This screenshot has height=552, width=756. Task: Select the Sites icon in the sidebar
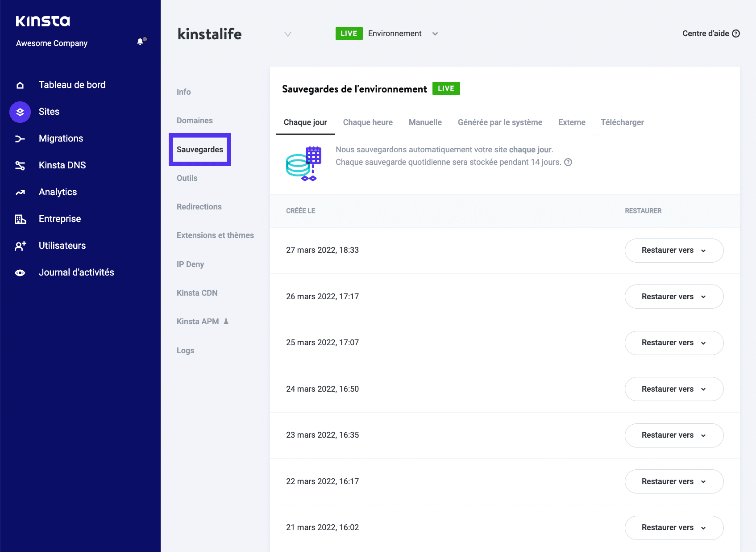[20, 112]
